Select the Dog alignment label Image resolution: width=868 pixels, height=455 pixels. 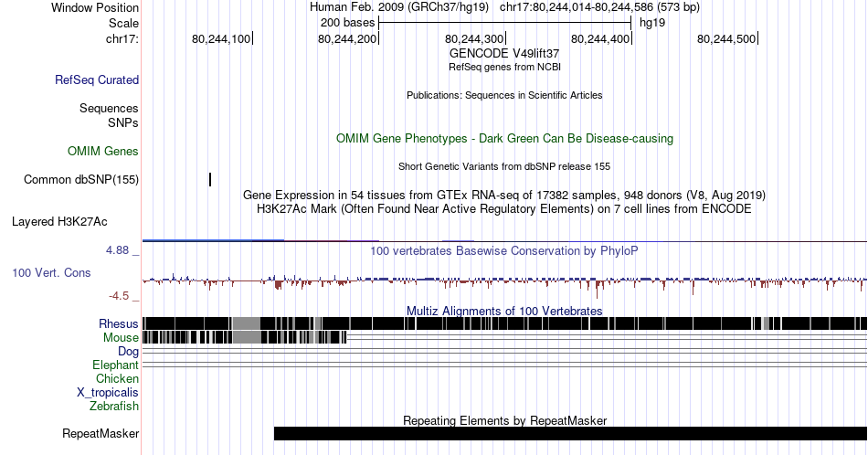(x=128, y=352)
